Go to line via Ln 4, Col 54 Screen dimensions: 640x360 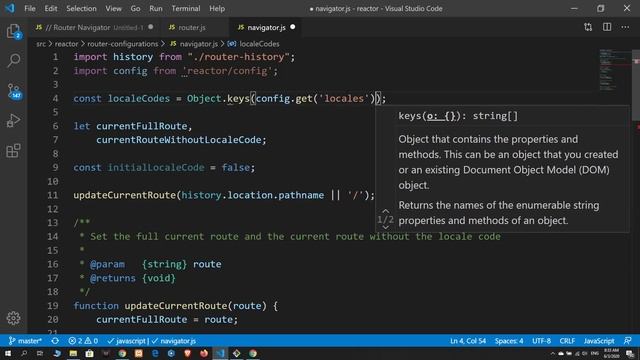point(468,341)
